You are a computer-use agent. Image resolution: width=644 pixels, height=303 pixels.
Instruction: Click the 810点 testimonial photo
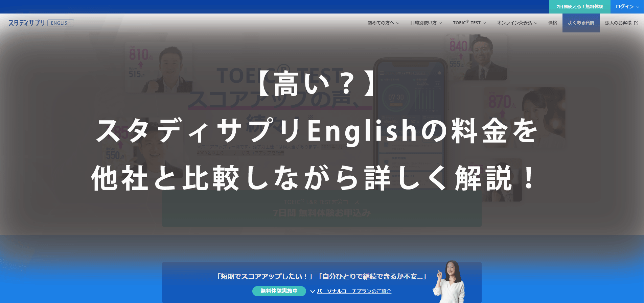point(159,68)
